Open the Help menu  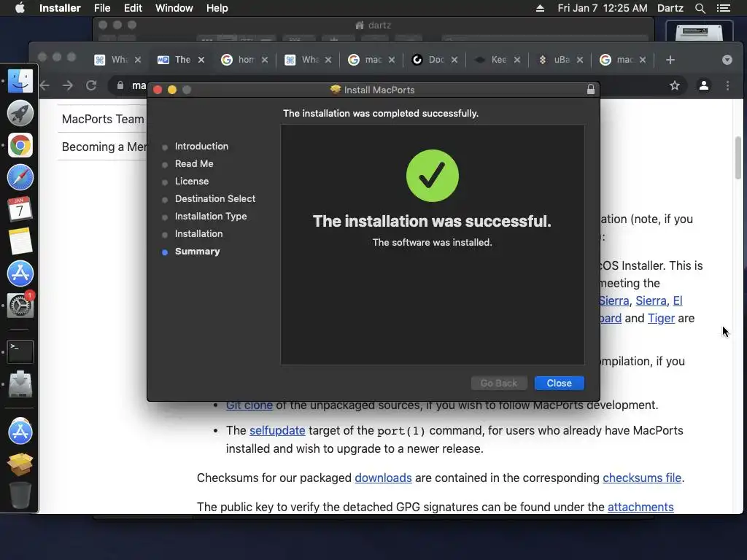pos(217,8)
